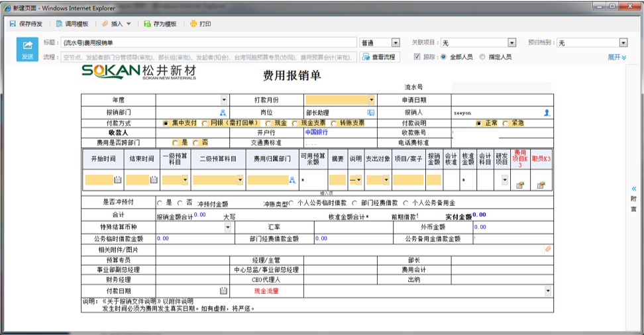Select 是 for 是否冲预付

(x=160, y=203)
